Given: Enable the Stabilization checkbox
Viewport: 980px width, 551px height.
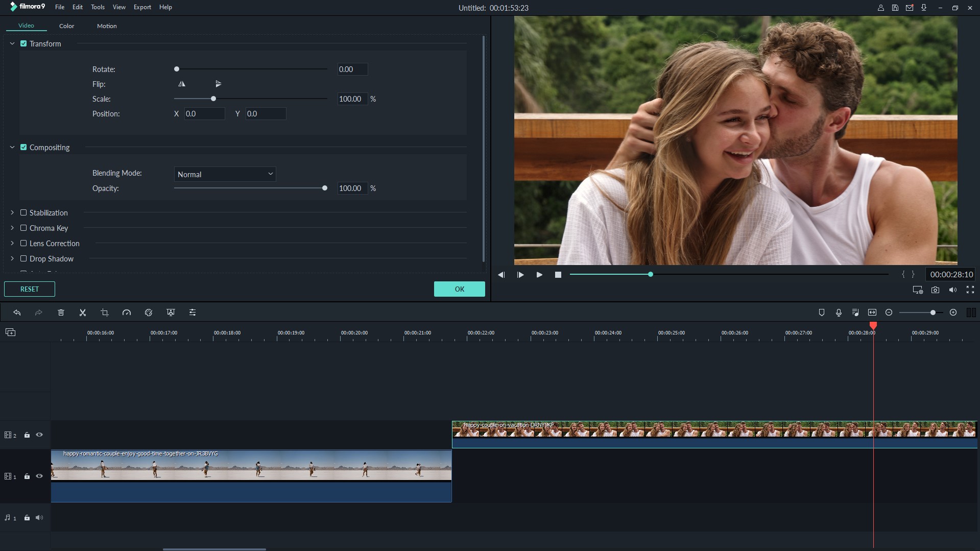Looking at the screenshot, I should [x=23, y=213].
